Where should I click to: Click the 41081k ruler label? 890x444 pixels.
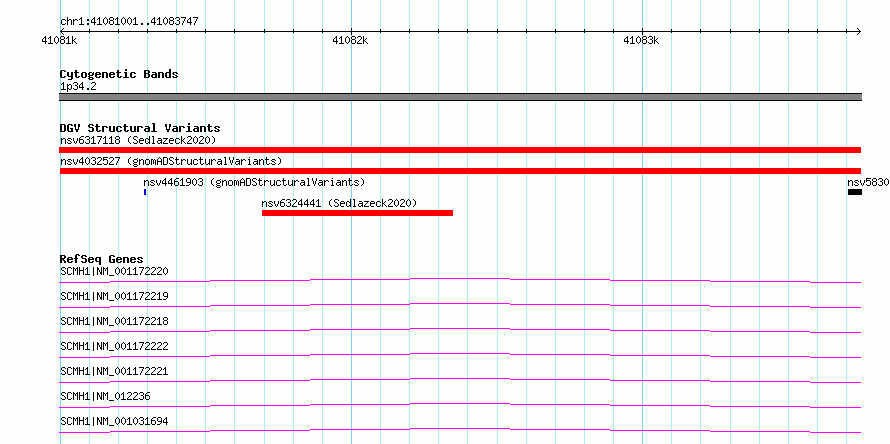[60, 40]
